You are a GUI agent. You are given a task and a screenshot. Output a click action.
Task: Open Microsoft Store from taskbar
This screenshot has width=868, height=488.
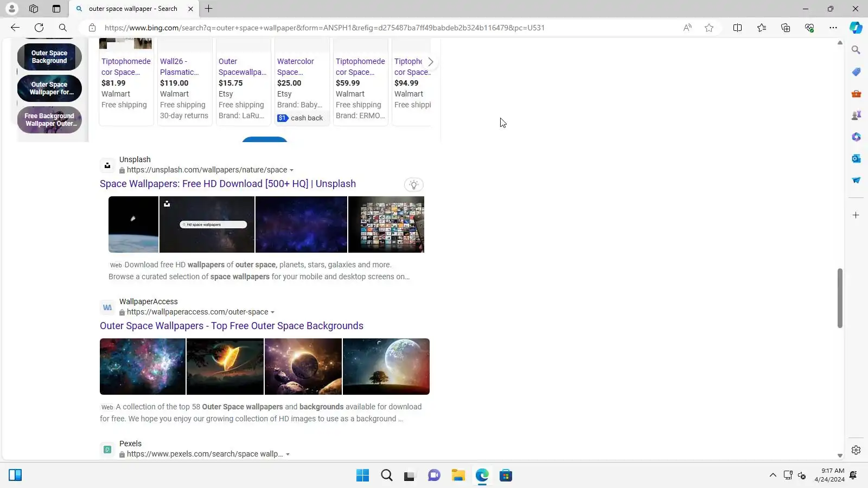[506, 476]
